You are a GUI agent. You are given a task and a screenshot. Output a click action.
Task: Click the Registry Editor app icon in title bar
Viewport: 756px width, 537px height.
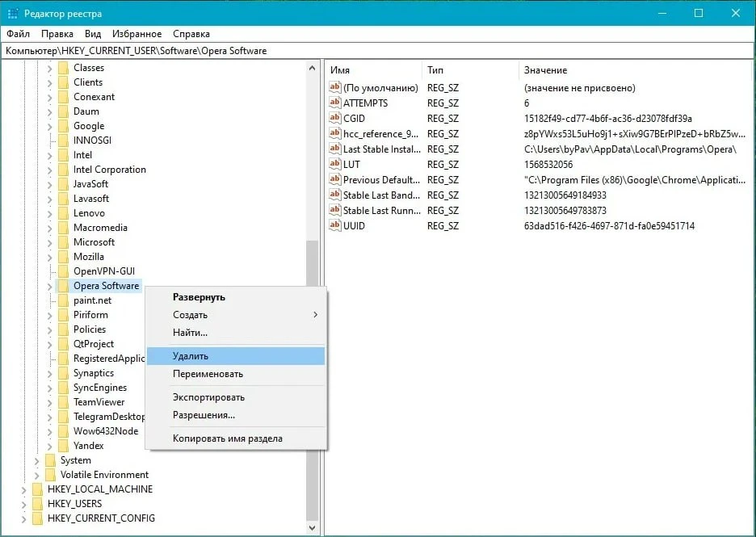(x=13, y=14)
